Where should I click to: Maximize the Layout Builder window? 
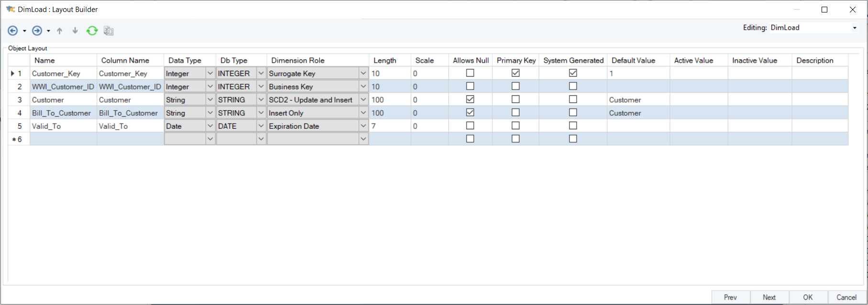(824, 10)
